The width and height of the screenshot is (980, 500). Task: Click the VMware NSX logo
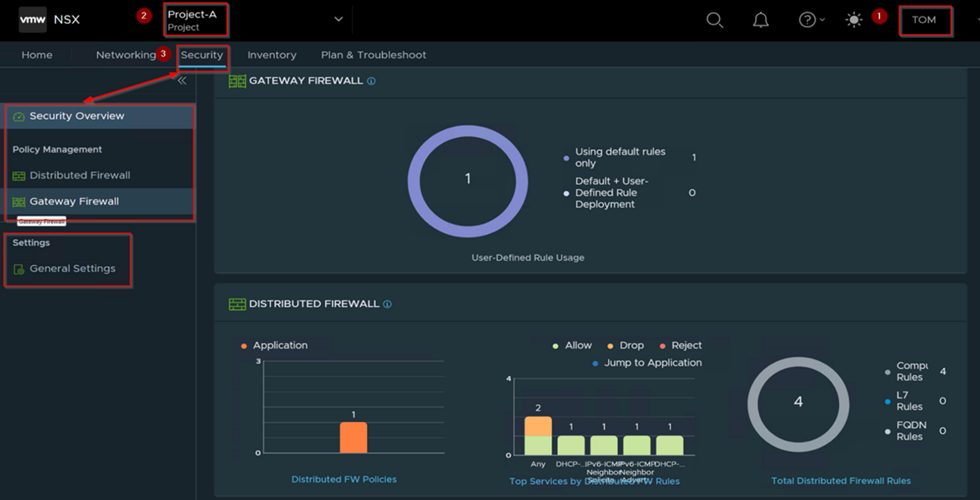pyautogui.click(x=33, y=20)
